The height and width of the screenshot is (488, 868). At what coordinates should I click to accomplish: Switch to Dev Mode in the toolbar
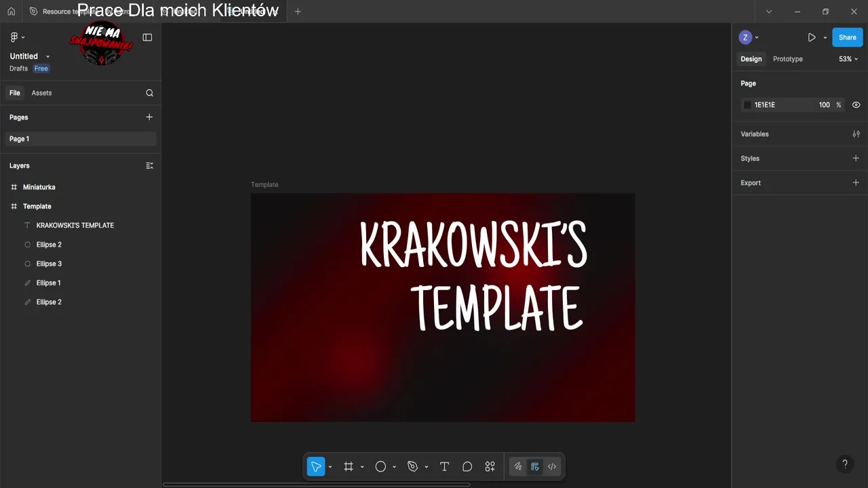pyautogui.click(x=552, y=466)
